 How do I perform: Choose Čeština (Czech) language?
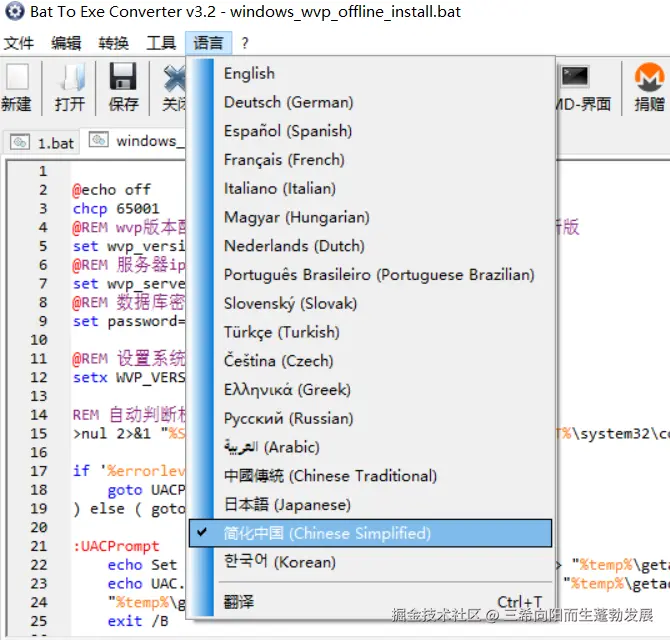(x=370, y=361)
